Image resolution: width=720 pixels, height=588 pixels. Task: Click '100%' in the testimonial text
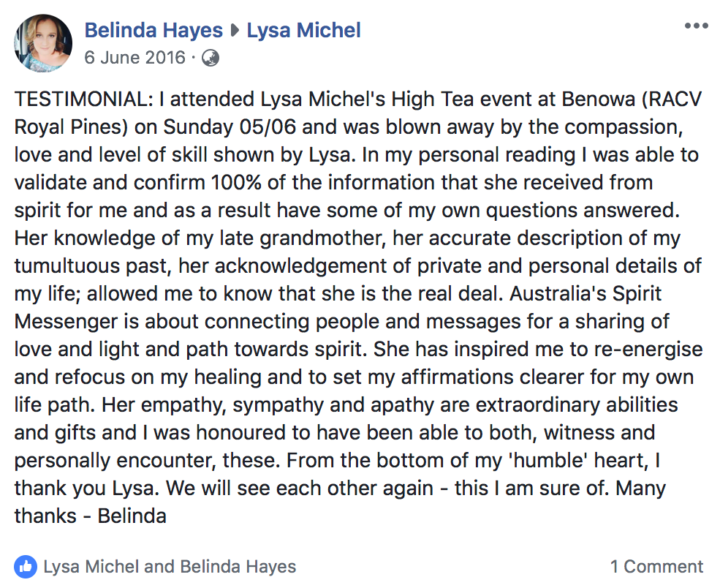tap(236, 182)
